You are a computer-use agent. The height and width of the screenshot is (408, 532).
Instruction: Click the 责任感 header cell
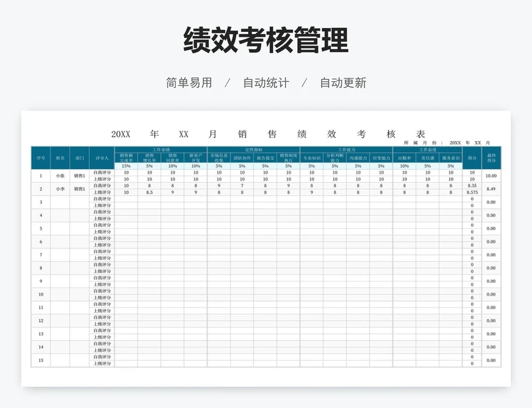[428, 158]
